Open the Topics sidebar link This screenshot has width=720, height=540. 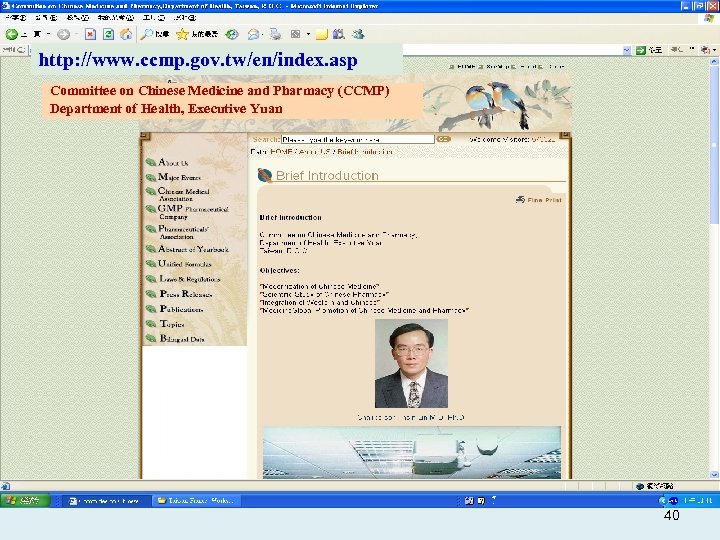[x=172, y=324]
